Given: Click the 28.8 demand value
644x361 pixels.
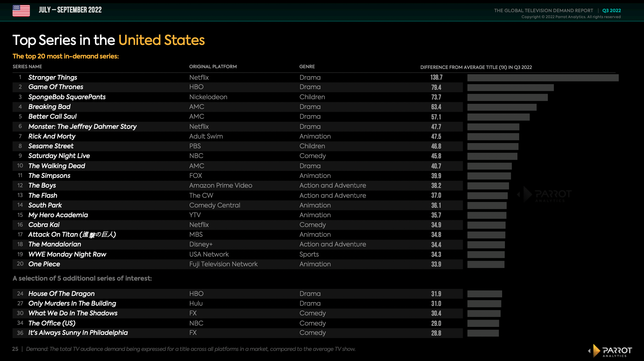Looking at the screenshot, I should click(x=436, y=333).
